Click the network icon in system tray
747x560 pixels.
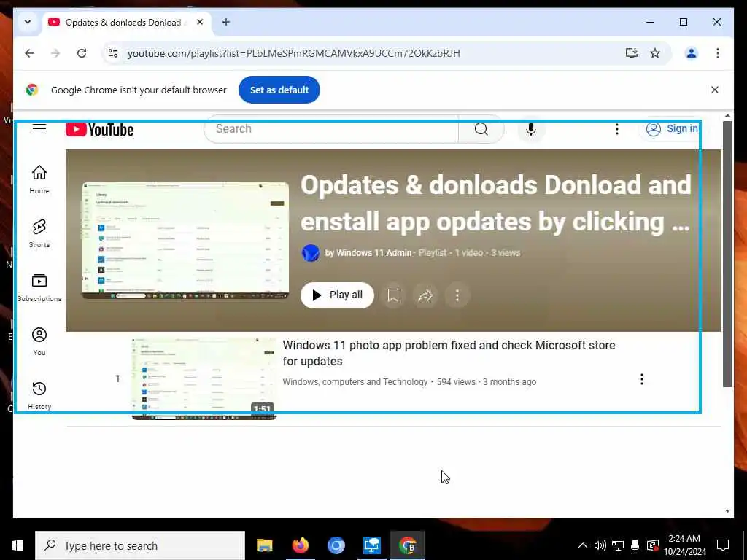click(618, 545)
